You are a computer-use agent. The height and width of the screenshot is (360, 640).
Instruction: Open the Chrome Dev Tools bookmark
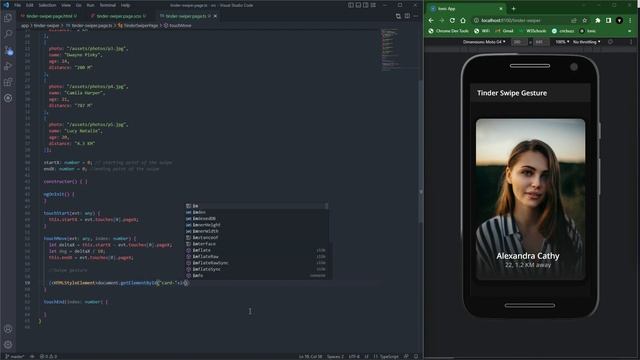click(x=448, y=31)
